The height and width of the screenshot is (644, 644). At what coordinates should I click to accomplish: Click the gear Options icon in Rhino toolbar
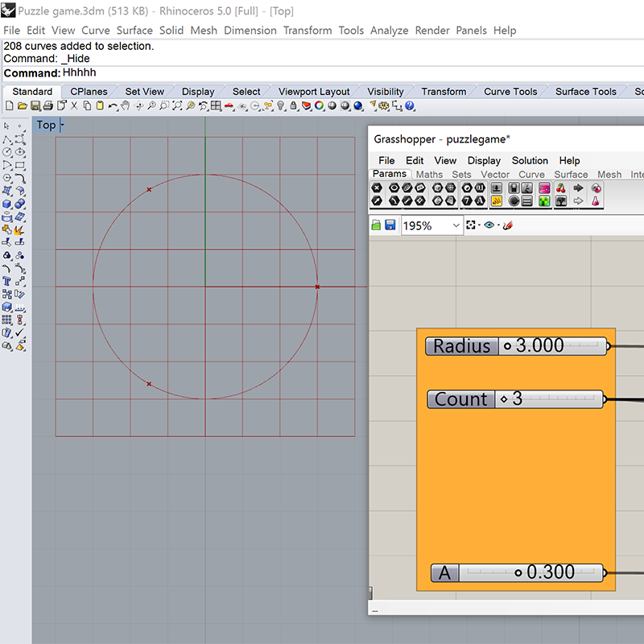click(x=384, y=106)
